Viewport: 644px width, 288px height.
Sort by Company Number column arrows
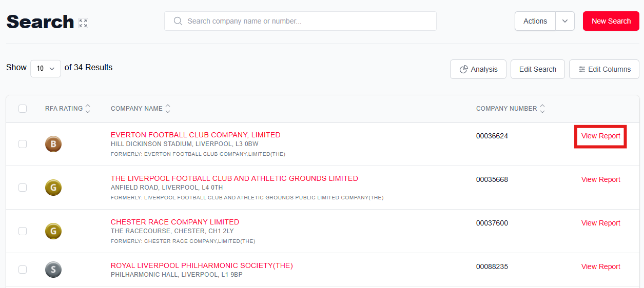542,109
